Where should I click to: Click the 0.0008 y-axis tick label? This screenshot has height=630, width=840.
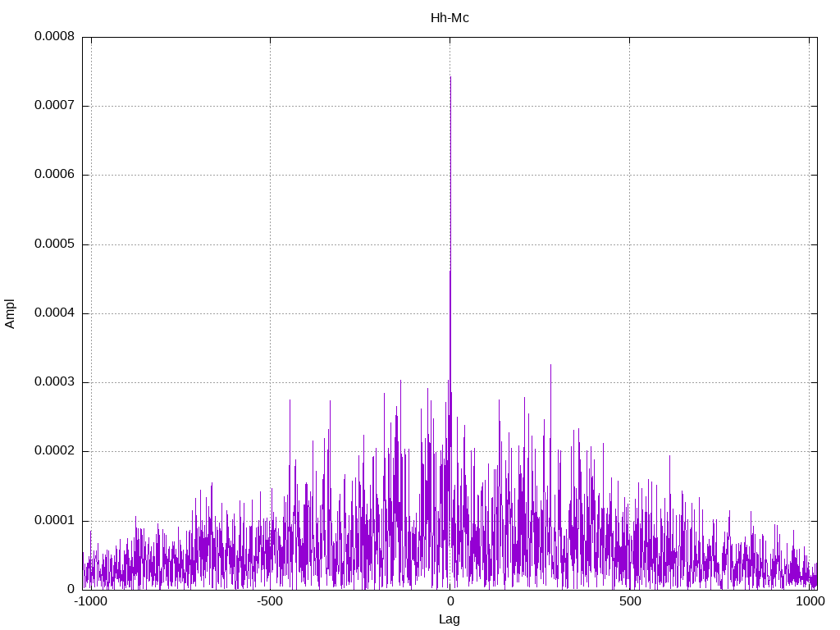tap(54, 37)
